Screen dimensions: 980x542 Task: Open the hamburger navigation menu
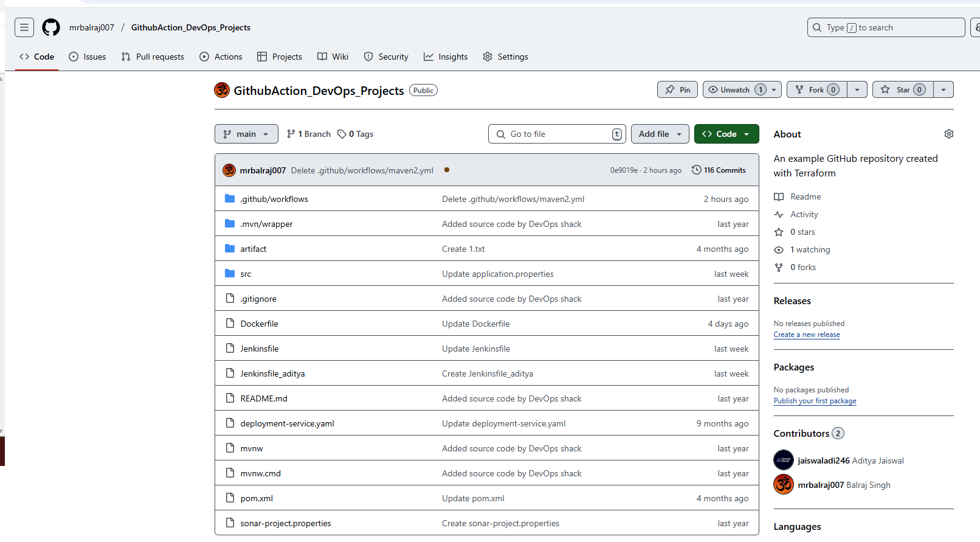24,27
